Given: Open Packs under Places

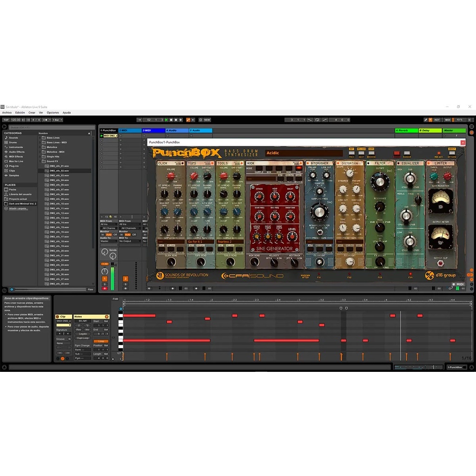Looking at the screenshot, I should [13, 190].
